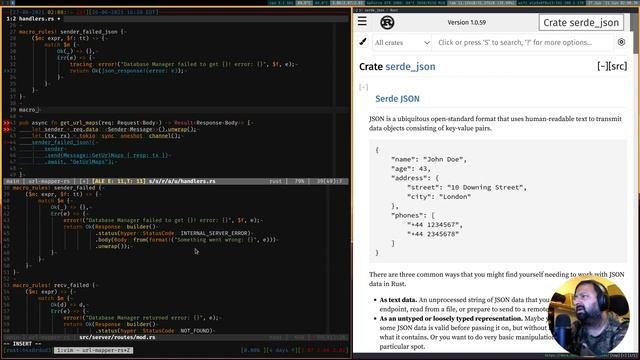Open rustdoc settings gear icon
This screenshot has height=360, width=640.
pos(621,42)
